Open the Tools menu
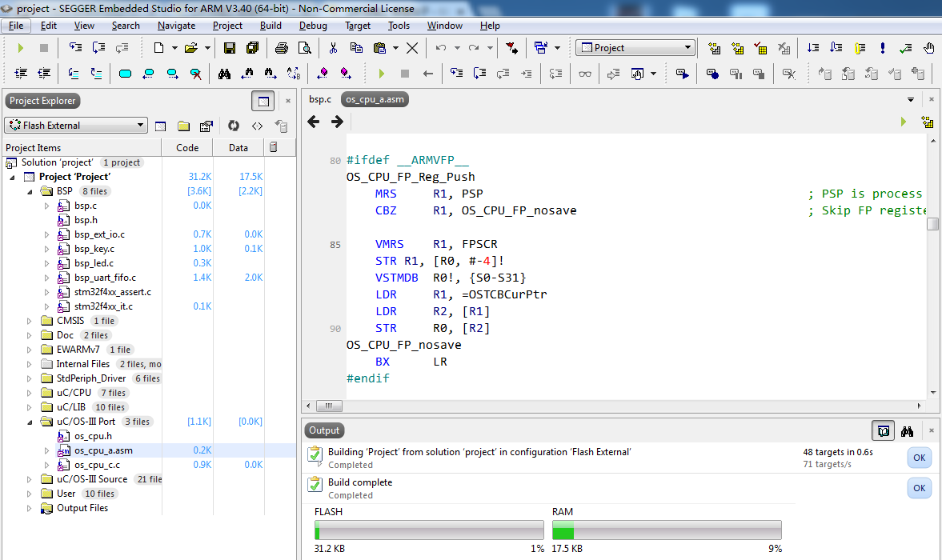The height and width of the screenshot is (560, 942). click(x=399, y=26)
